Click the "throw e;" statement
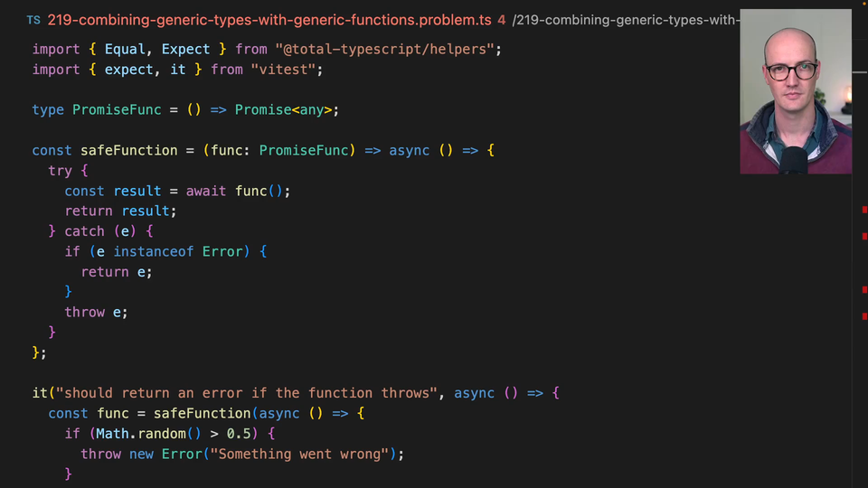Screen dimensions: 868x488 96,312
